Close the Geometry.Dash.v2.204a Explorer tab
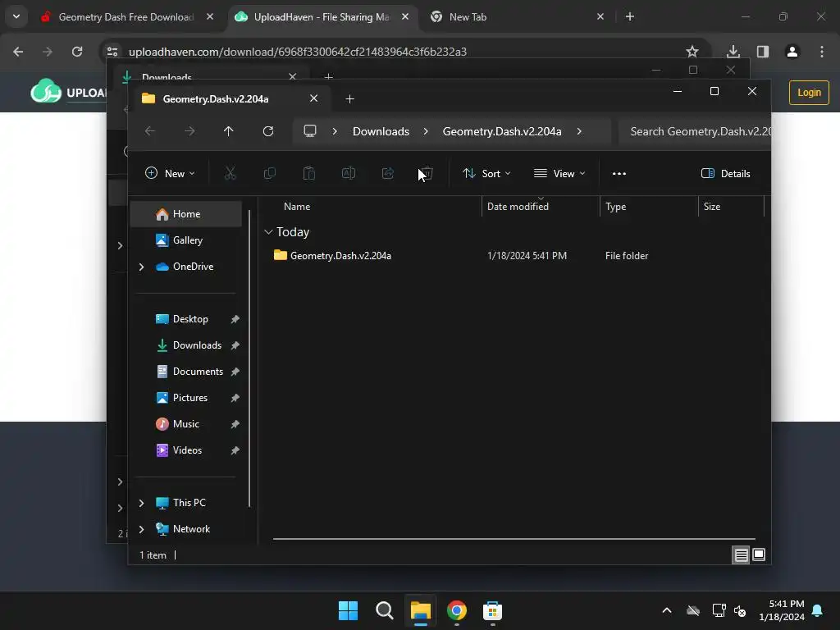The image size is (840, 630). (x=314, y=98)
